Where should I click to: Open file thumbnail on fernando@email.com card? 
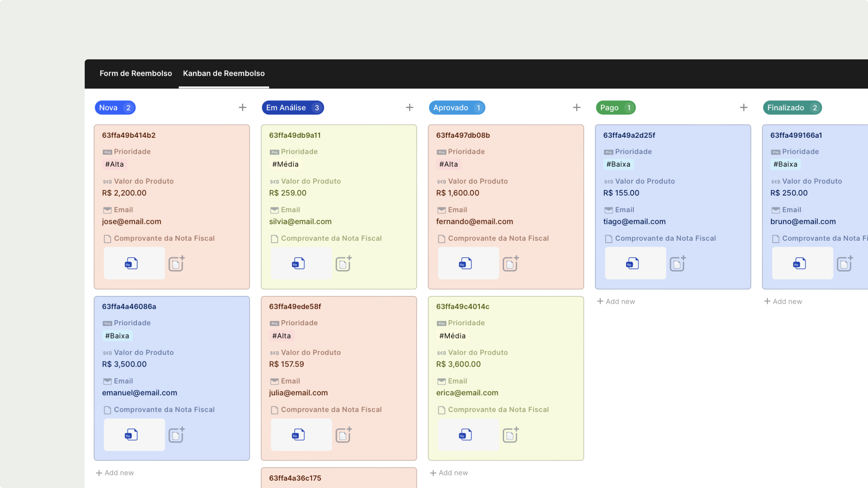click(468, 263)
